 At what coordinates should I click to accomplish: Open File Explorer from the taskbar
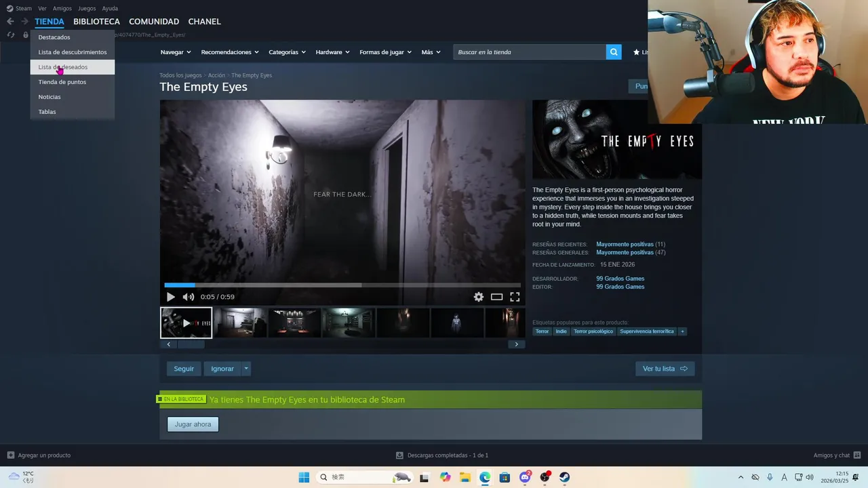465,477
